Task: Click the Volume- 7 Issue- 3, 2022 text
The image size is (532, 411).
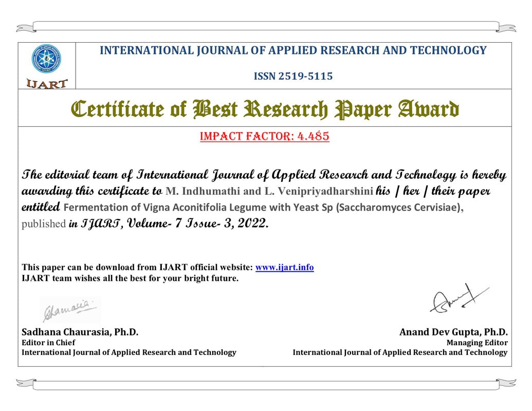Action: point(197,223)
